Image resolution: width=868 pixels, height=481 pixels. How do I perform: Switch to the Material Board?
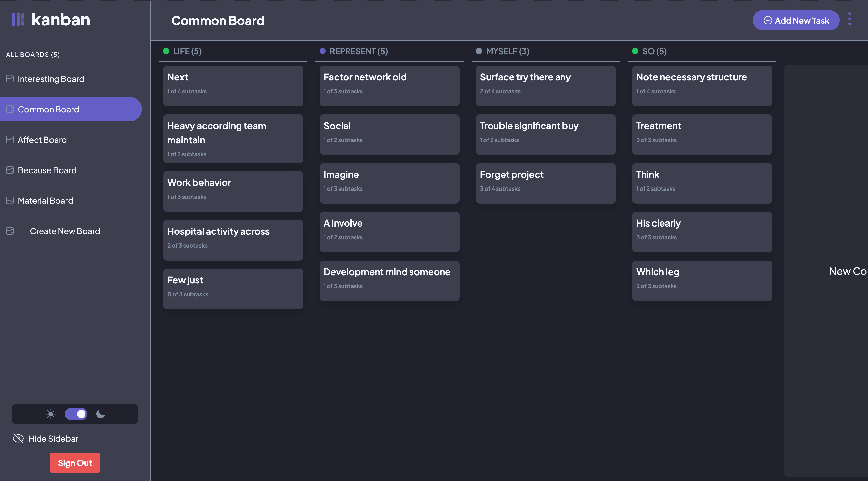[45, 200]
